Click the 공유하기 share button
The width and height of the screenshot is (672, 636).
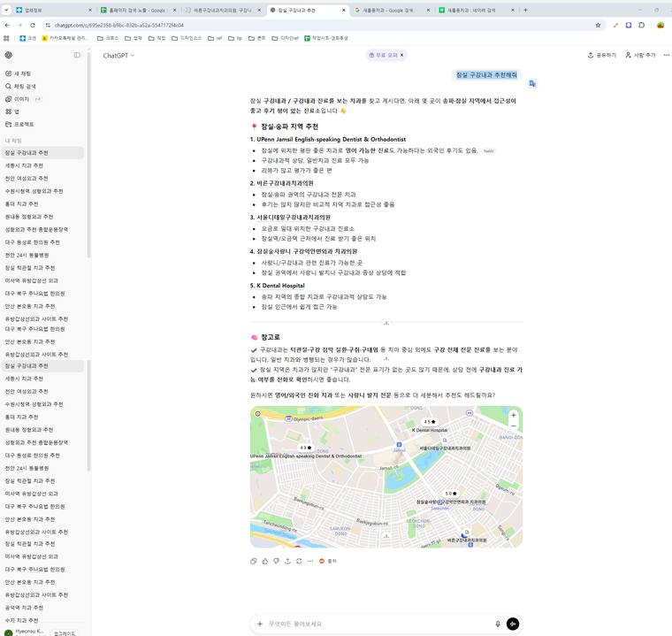pyautogui.click(x=602, y=55)
